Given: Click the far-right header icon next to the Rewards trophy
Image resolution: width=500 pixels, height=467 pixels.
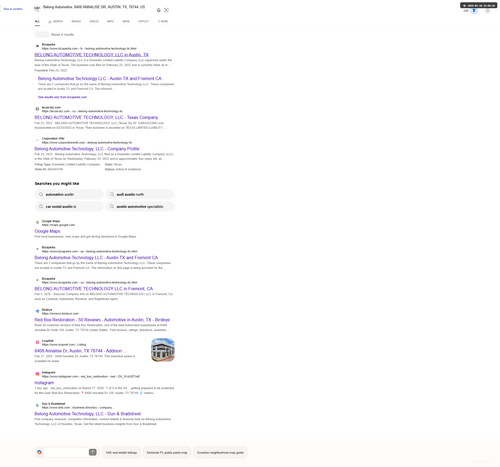Looking at the screenshot, I should pyautogui.click(x=488, y=11).
